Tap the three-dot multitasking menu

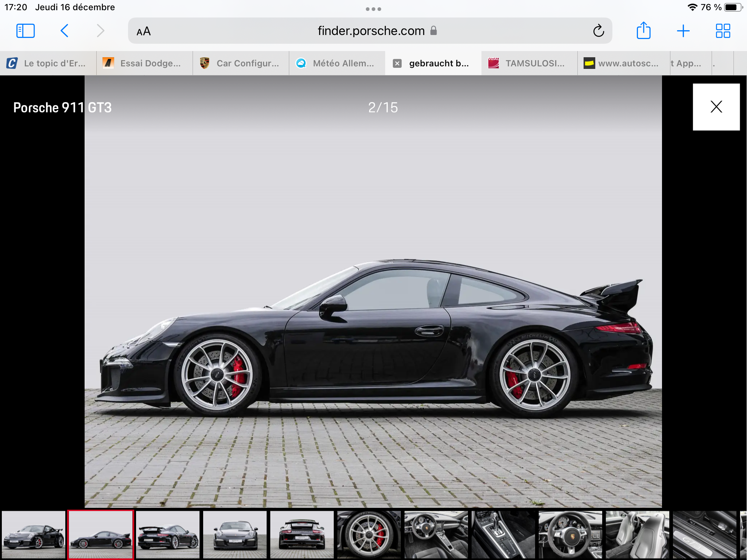[x=373, y=9]
